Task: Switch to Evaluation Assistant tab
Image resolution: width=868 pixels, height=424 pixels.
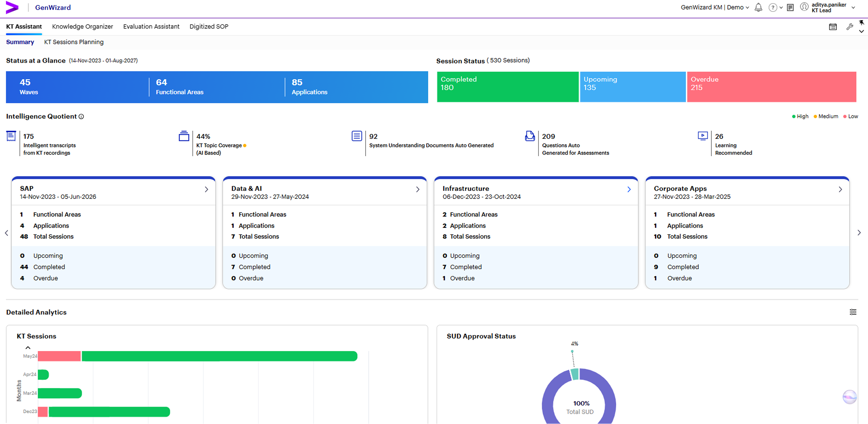Action: 151,27
